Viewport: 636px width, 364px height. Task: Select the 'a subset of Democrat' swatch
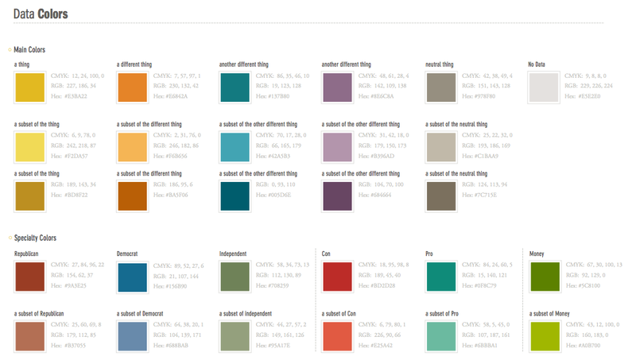[x=132, y=336]
